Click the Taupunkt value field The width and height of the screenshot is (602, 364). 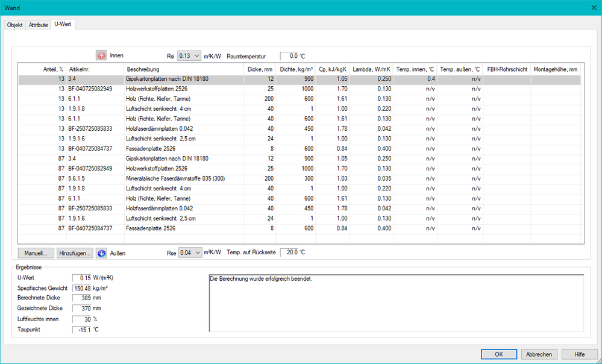tap(82, 330)
